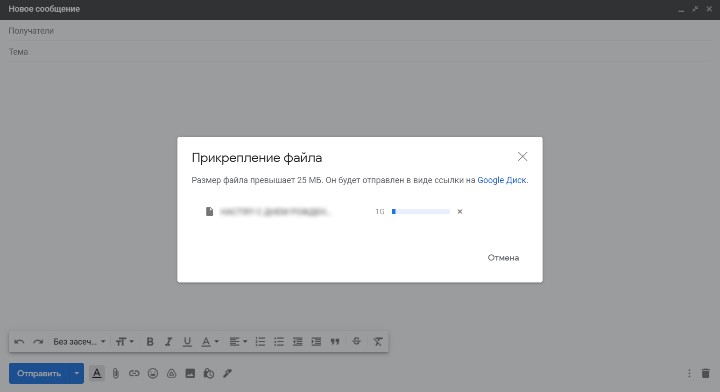The width and height of the screenshot is (720, 392).
Task: Insert a photo into the message
Action: (x=190, y=373)
